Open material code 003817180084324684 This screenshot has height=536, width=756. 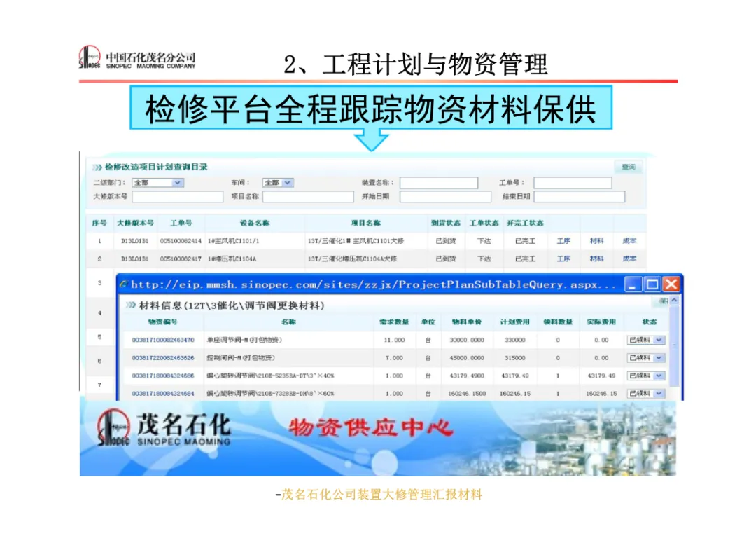click(x=163, y=394)
